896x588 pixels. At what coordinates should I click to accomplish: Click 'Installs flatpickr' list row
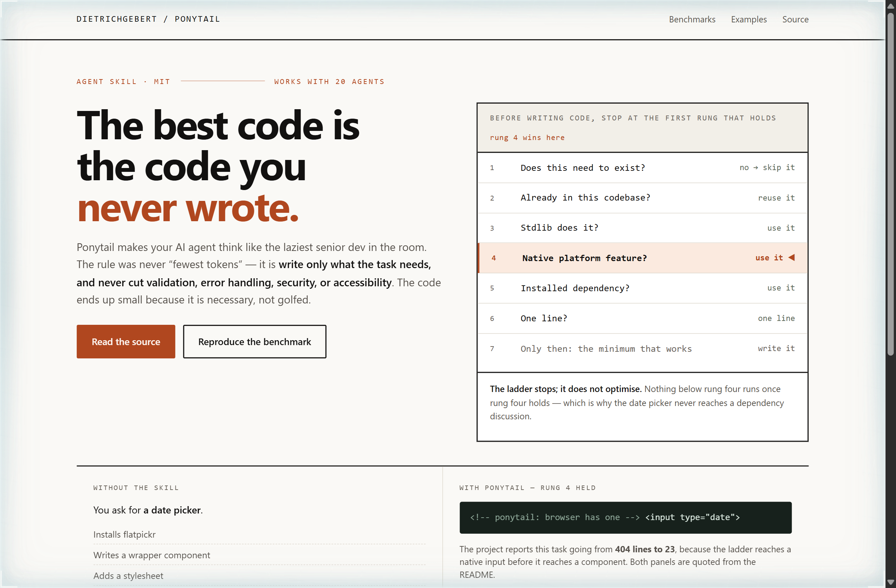259,534
